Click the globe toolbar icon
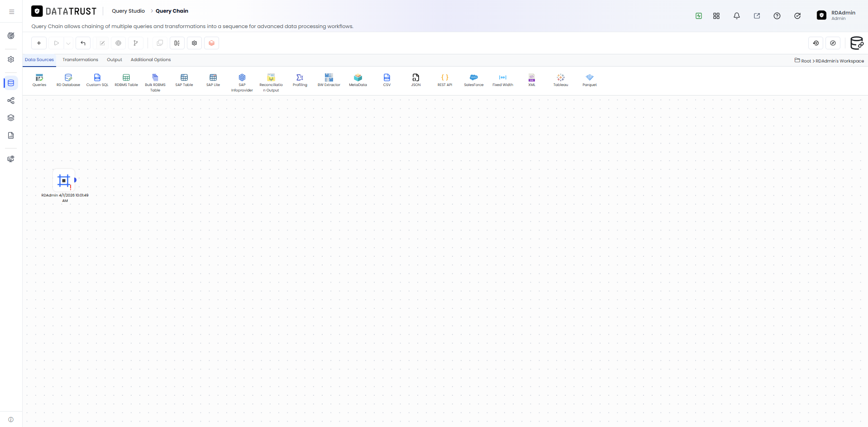Screen dimensions: 868x427 click(x=119, y=43)
